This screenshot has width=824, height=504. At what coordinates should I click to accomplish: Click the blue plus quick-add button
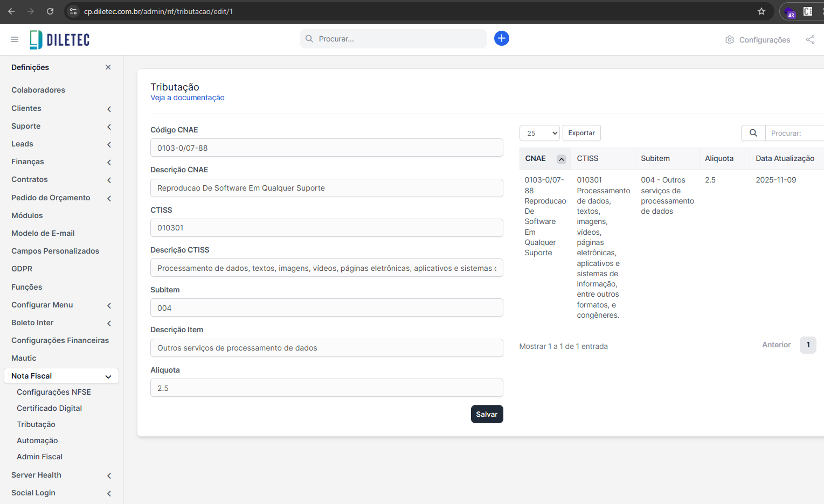pos(501,38)
